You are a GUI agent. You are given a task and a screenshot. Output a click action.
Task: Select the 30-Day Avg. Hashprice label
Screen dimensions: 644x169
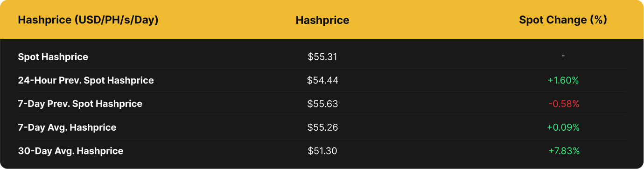pyautogui.click(x=70, y=151)
